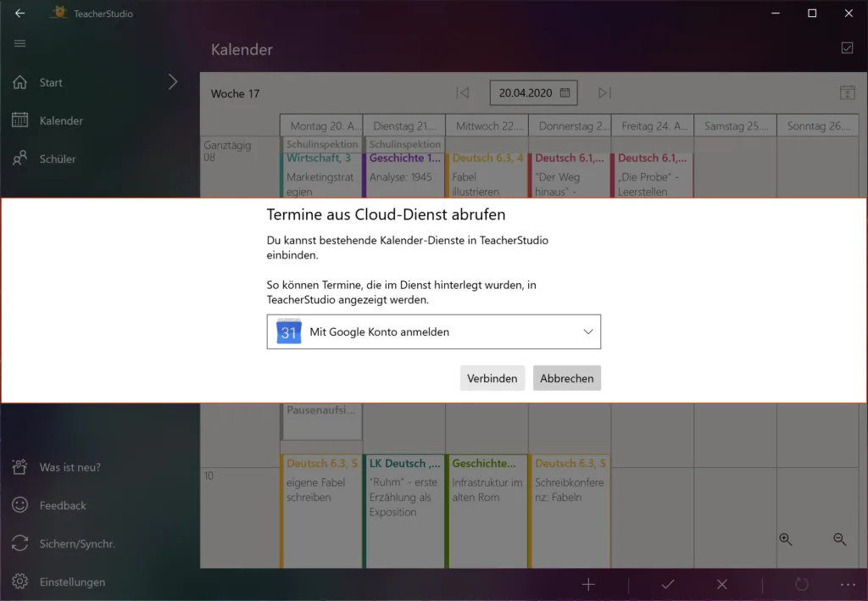Screen dimensions: 868x601
Task: Open the Deutsch 6.1 "Der Weg hinaus" lesson
Action: pos(570,175)
